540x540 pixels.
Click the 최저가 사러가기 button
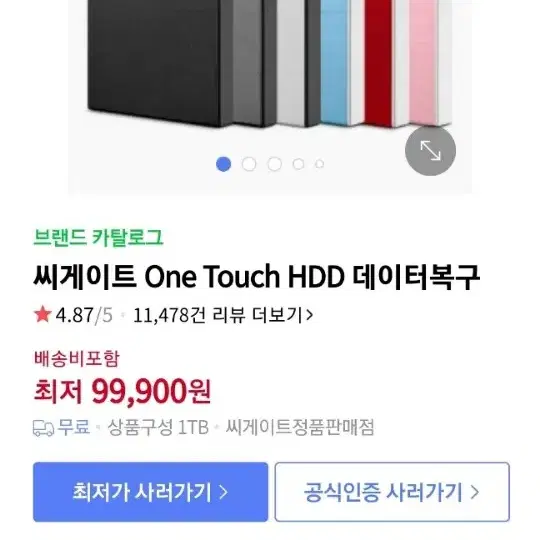tap(150, 492)
